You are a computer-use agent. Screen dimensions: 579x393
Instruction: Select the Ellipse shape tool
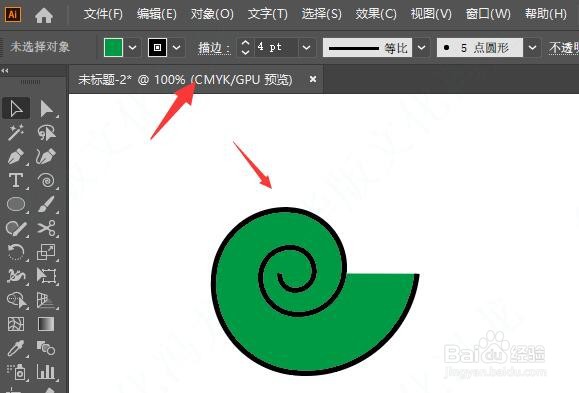coord(16,204)
